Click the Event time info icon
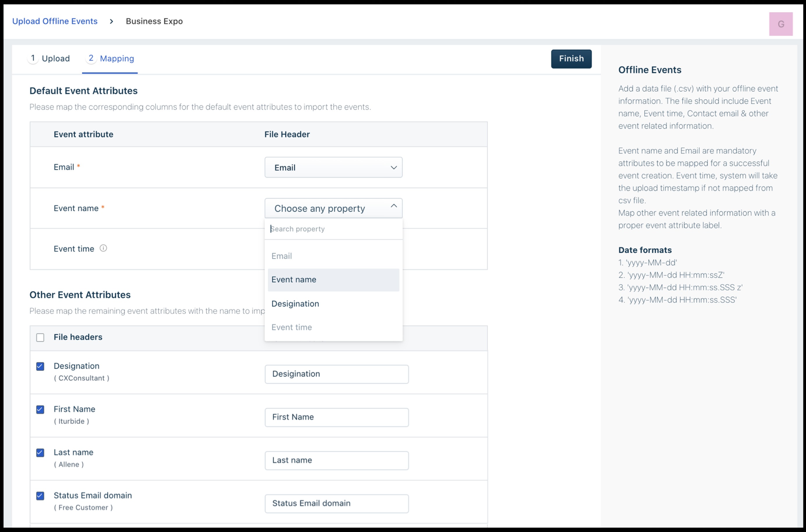Viewport: 806px width, 532px height. coord(103,248)
